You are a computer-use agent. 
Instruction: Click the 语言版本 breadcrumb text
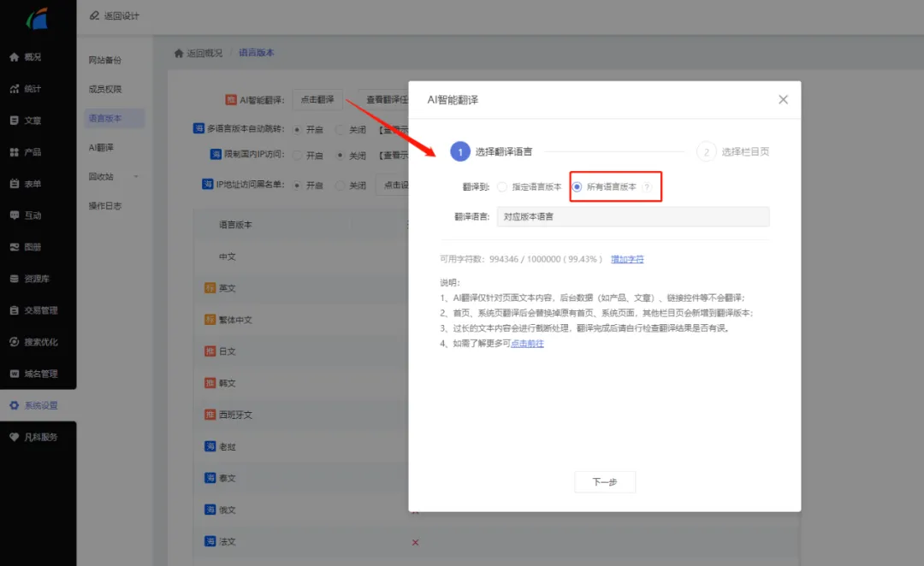click(x=257, y=52)
